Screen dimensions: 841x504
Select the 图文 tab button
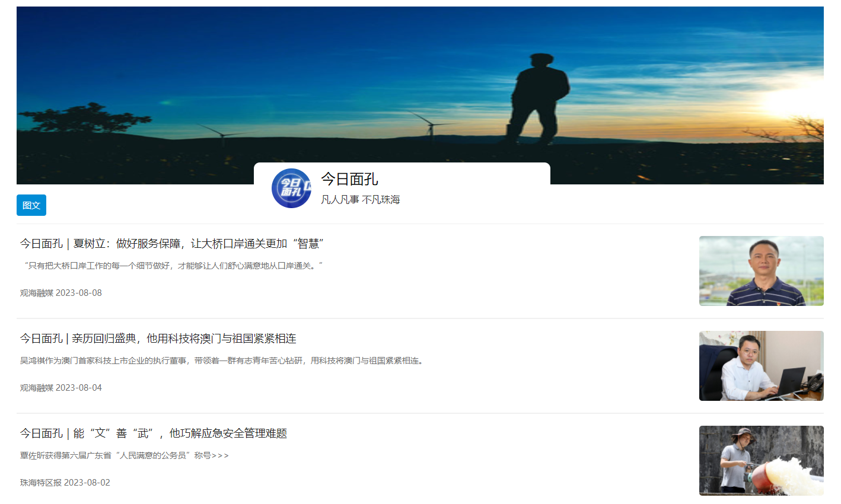(31, 205)
